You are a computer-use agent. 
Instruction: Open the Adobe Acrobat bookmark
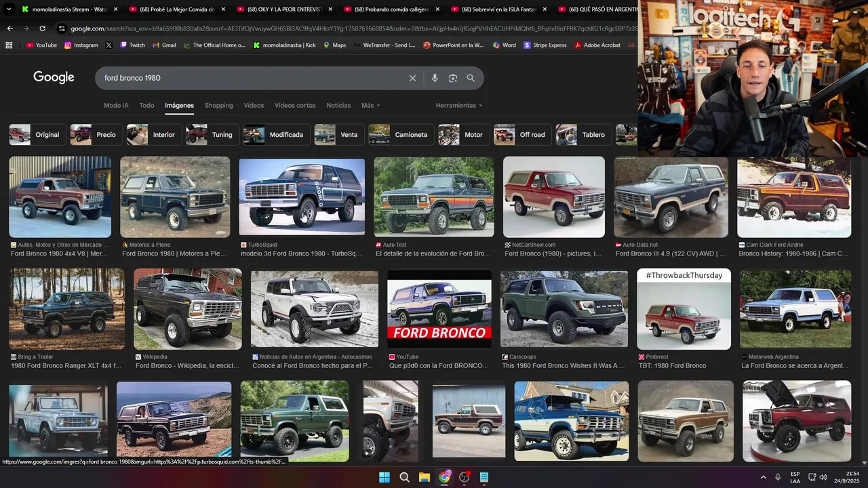tap(597, 45)
